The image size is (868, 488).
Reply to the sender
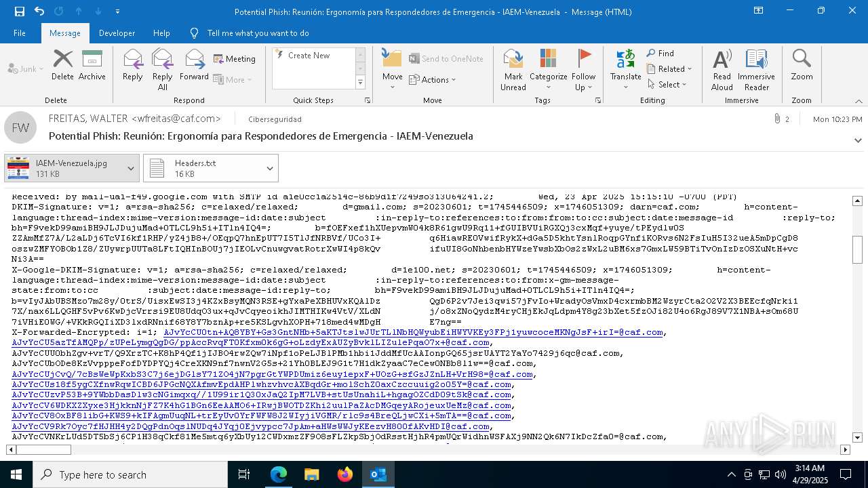coord(132,65)
